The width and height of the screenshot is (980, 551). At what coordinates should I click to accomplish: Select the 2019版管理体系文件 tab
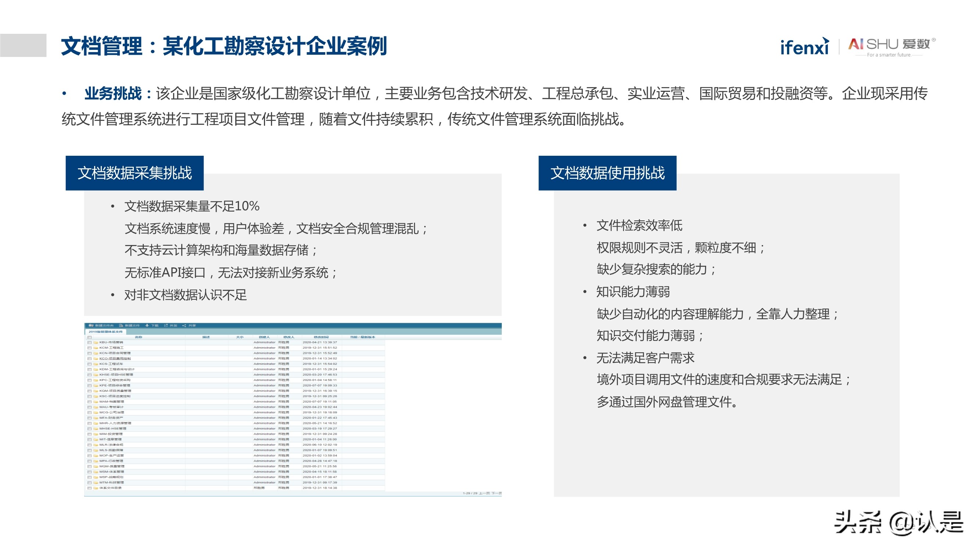(x=107, y=332)
